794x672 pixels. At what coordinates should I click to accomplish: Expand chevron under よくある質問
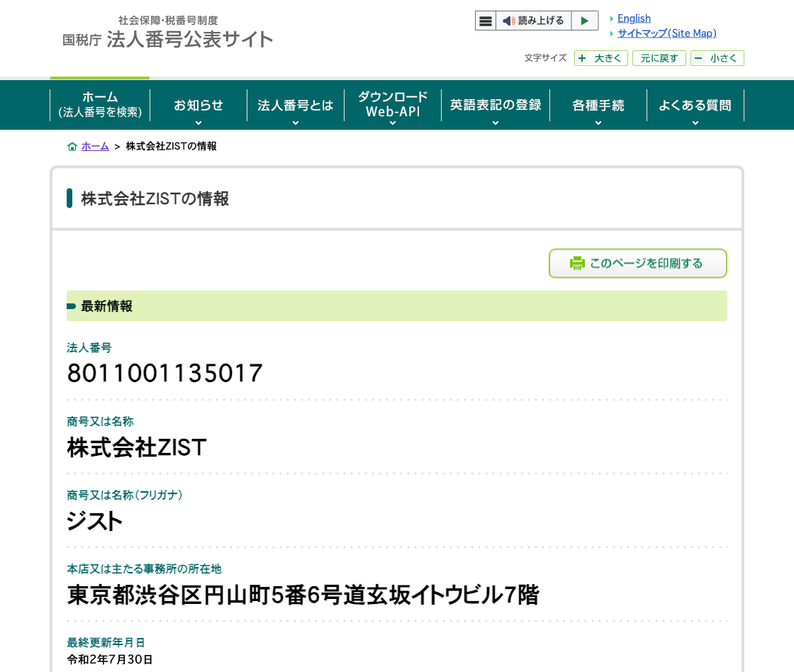[x=695, y=123]
